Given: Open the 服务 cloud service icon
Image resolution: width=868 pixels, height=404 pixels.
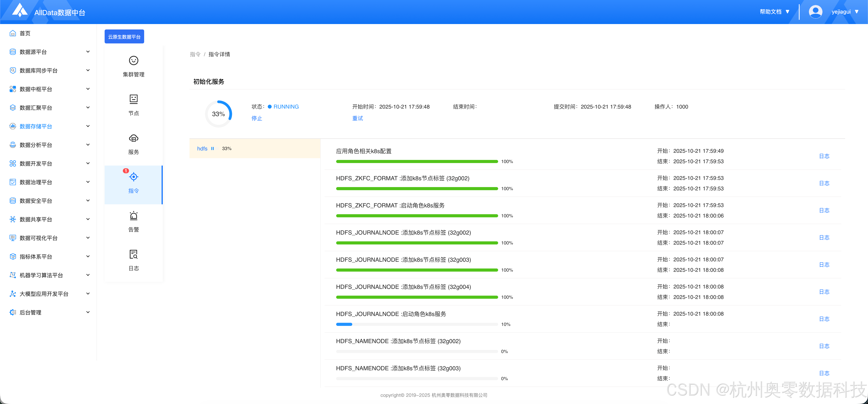Looking at the screenshot, I should 133,138.
